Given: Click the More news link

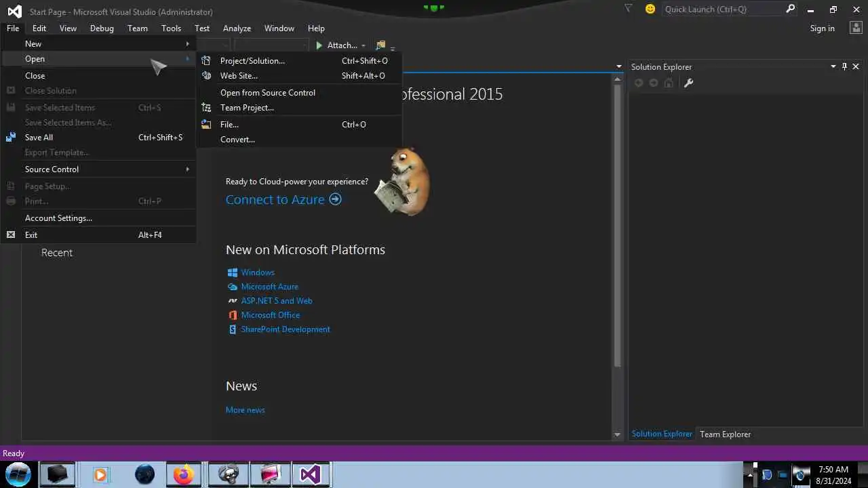Looking at the screenshot, I should click(x=245, y=409).
